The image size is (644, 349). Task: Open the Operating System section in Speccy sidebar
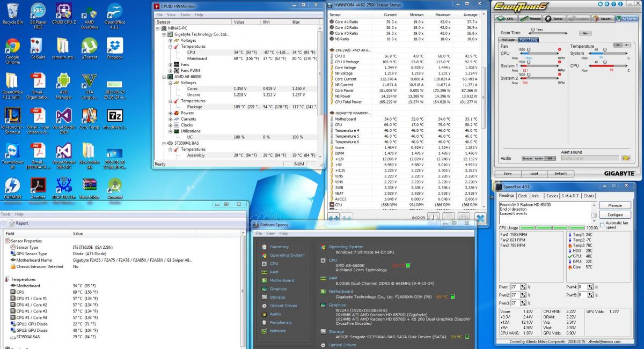pyautogui.click(x=283, y=255)
